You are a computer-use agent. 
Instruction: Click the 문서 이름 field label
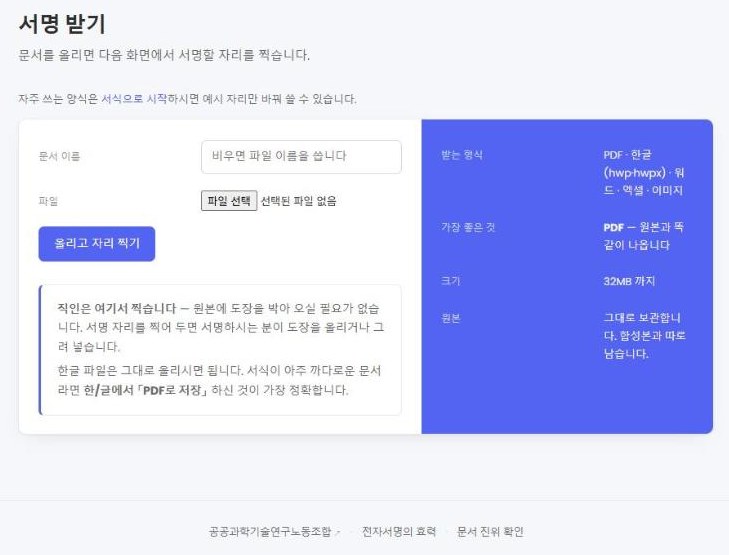point(60,156)
